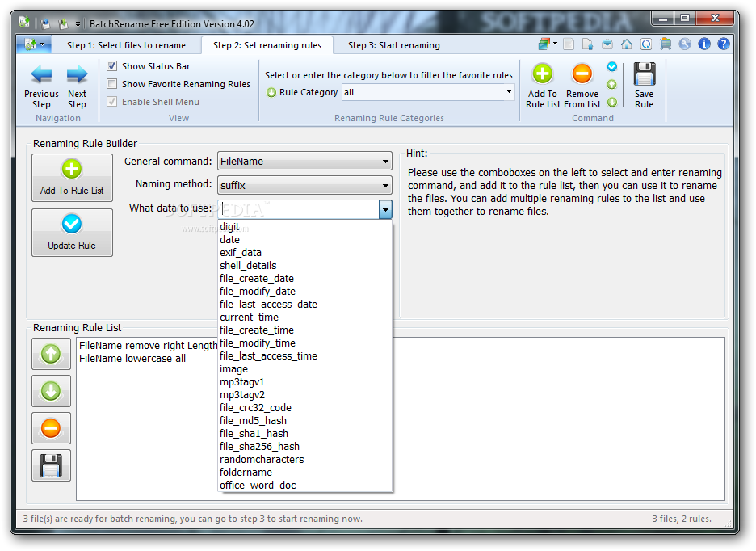Image resolution: width=756 pixels, height=551 pixels.
Task: Click into What data to use field
Action: coord(299,210)
